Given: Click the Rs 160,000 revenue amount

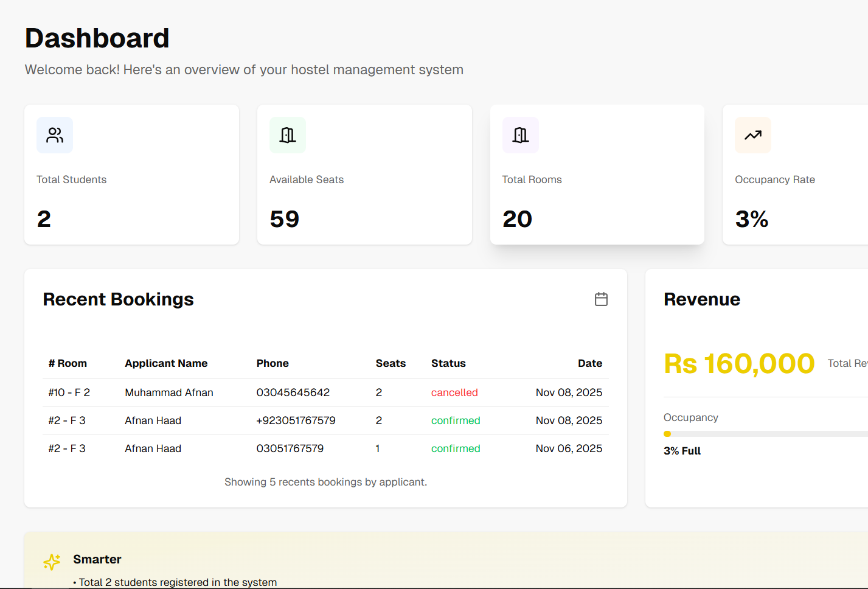Looking at the screenshot, I should 738,364.
